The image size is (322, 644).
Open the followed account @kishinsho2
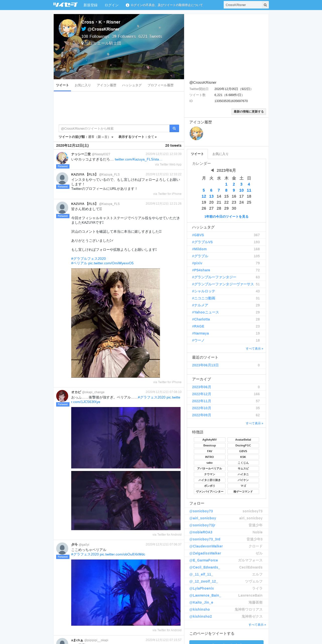pos(201,616)
